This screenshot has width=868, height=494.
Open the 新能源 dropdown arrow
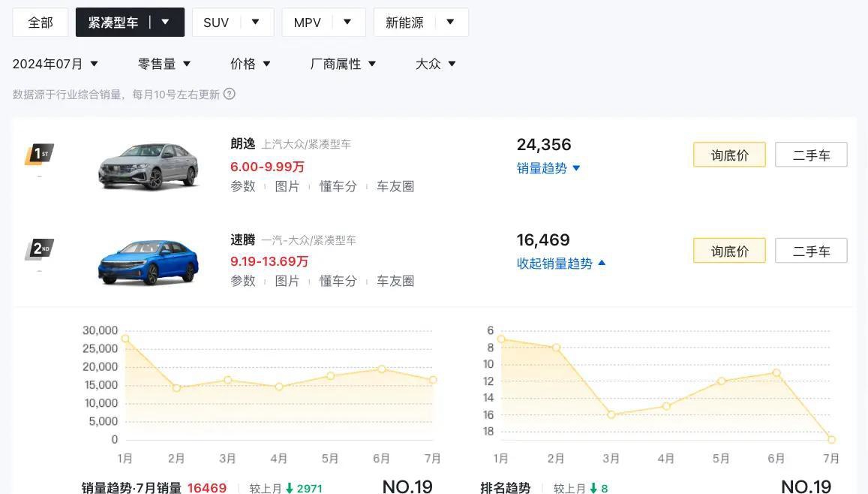click(x=450, y=23)
